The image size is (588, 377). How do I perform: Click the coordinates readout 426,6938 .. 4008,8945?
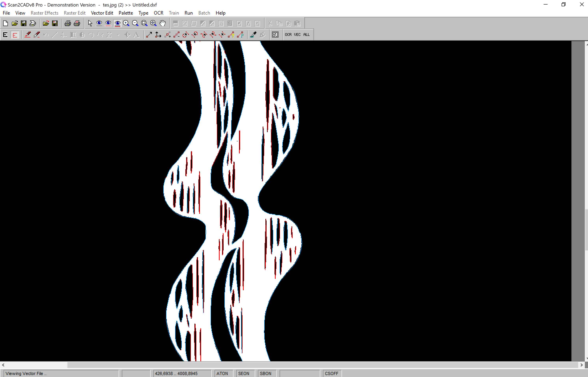[176, 373]
